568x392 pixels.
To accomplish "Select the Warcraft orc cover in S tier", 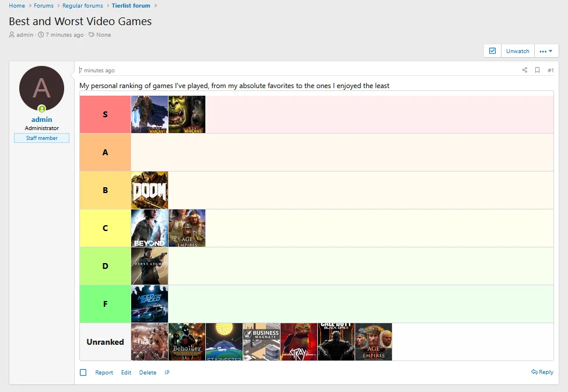I will point(187,114).
